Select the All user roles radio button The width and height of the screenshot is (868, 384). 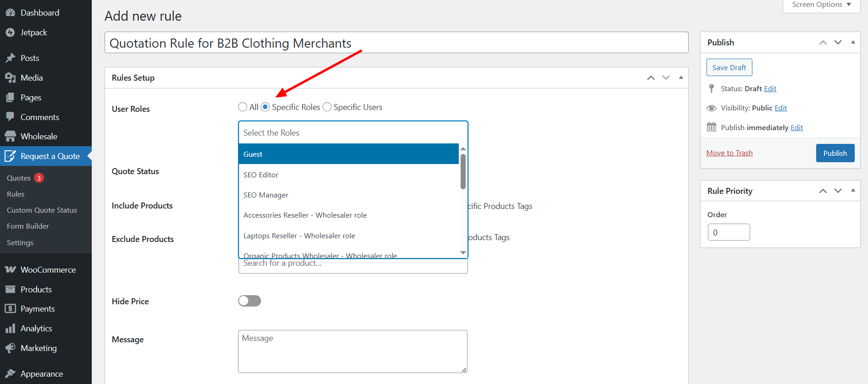tap(243, 107)
